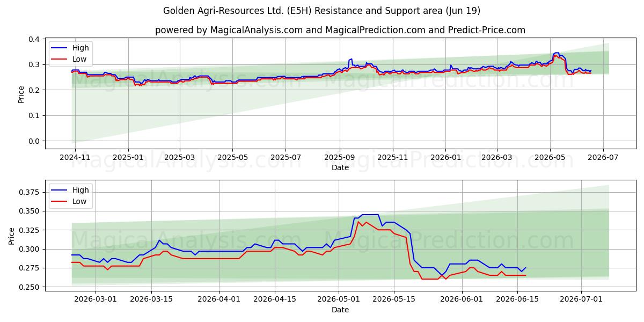Click the 2026-05-01 date label on bottom chart

pyautogui.click(x=338, y=299)
